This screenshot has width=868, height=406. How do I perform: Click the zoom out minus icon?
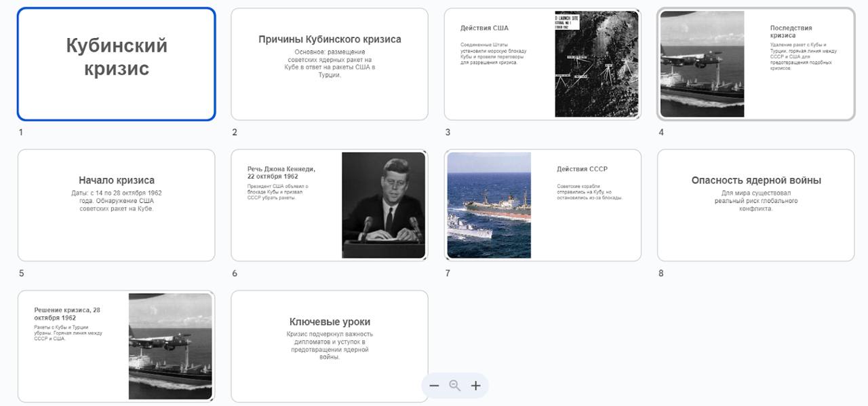point(435,386)
